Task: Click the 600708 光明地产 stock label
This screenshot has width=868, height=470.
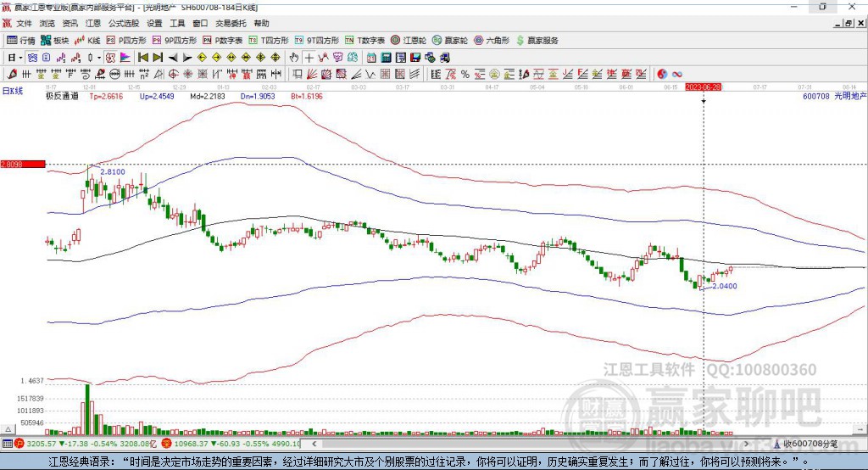Action: [834, 97]
